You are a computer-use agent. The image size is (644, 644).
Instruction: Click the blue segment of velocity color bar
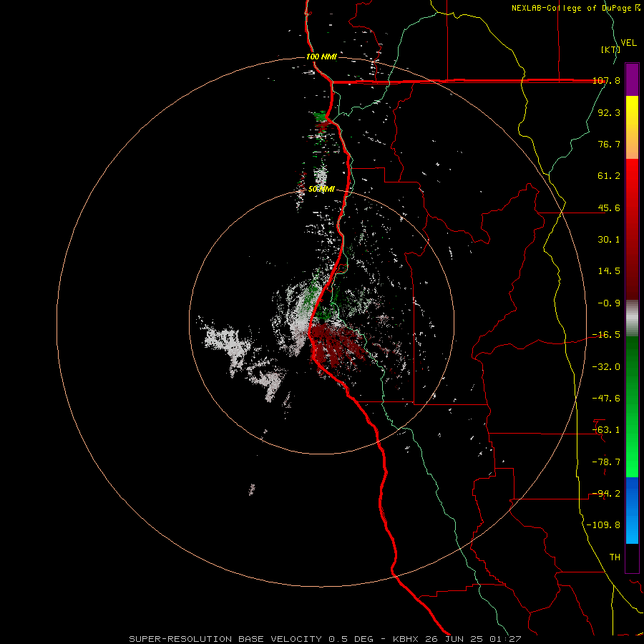click(x=632, y=510)
